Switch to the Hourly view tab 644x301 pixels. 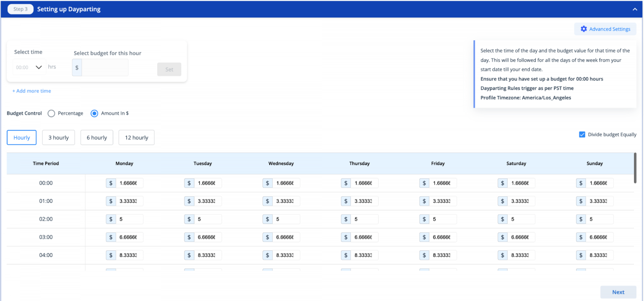click(22, 138)
